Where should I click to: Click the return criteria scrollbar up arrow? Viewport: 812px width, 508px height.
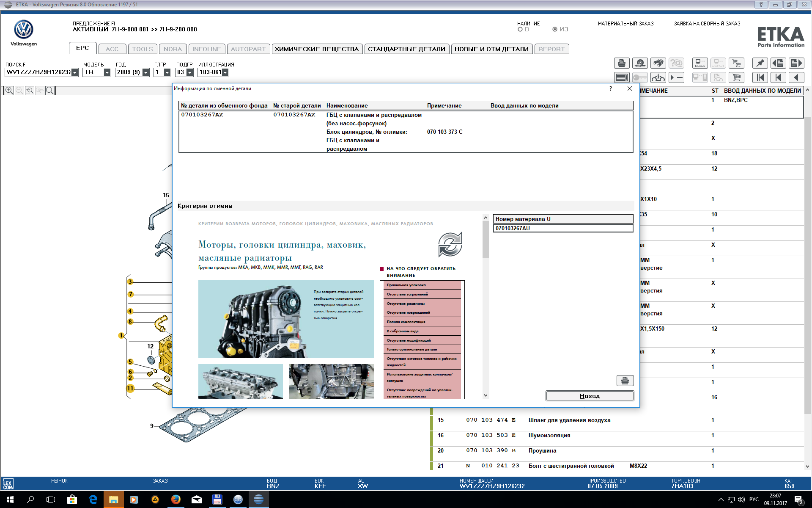click(486, 218)
